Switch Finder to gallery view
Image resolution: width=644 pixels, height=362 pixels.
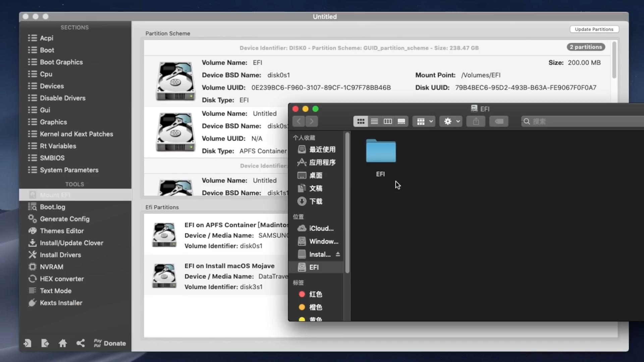click(401, 121)
